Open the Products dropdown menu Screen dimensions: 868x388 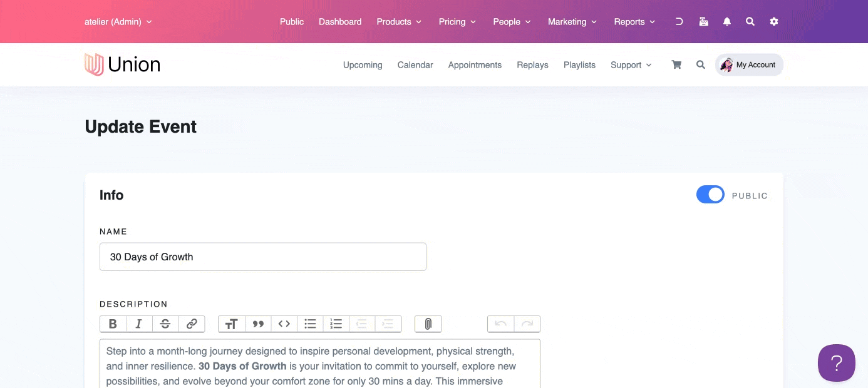(x=399, y=21)
